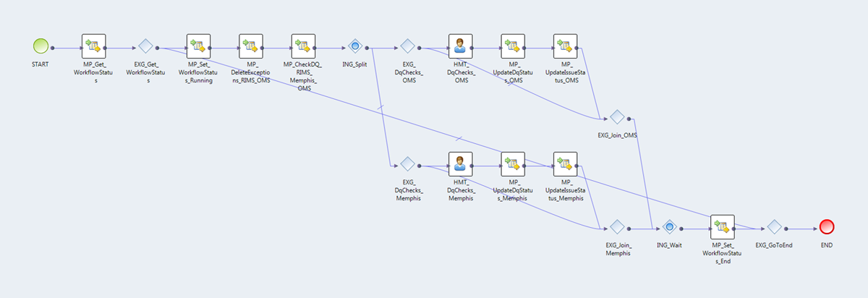This screenshot has height=298, width=868.
Task: Click the MP_UpdateIssueStatus_OMS mapping task
Action: click(x=565, y=46)
